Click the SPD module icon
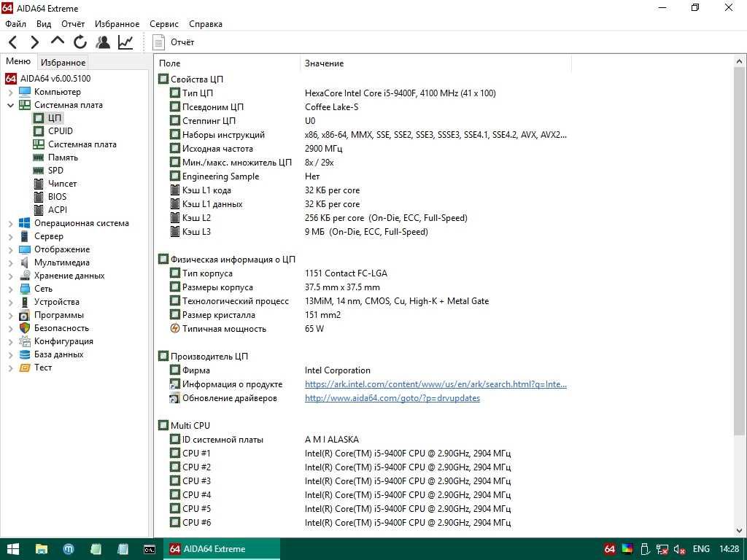 [39, 171]
